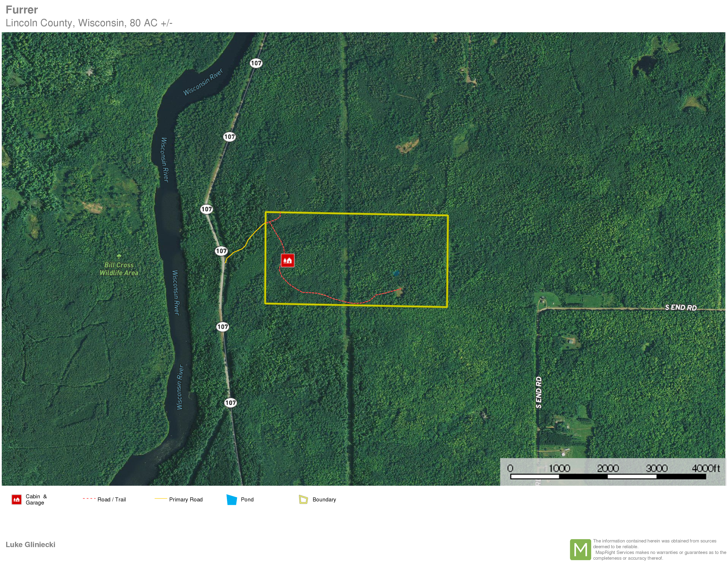The image size is (728, 563).
Task: Click the 107 shield nearest the yellow primary road
Action: [x=221, y=251]
